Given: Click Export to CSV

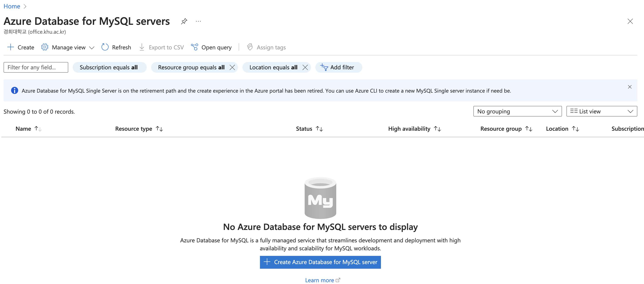Looking at the screenshot, I should [x=162, y=47].
